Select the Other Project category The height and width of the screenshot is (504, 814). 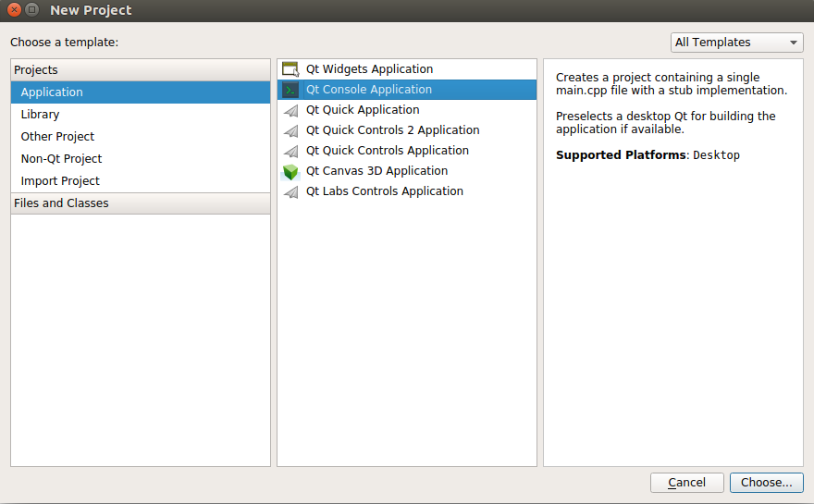141,137
